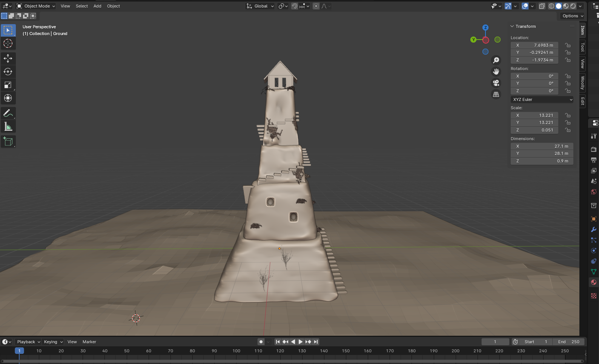Activate the Scale tool
Viewport: 599px width, 364px height.
(x=8, y=85)
